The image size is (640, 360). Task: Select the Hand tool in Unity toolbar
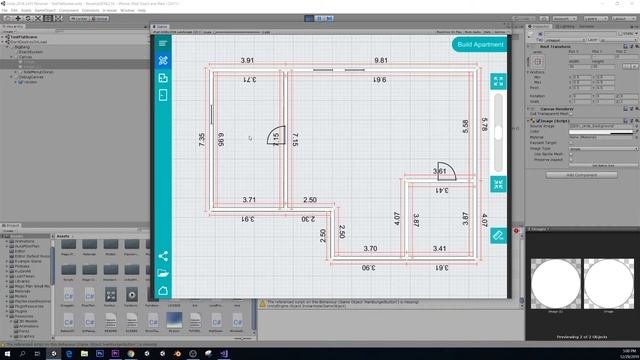click(8, 18)
